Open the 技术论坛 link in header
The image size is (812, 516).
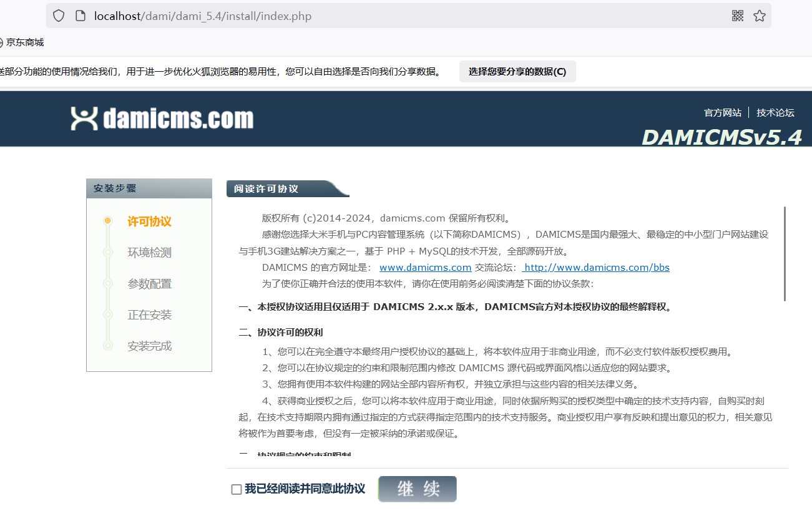tap(775, 113)
